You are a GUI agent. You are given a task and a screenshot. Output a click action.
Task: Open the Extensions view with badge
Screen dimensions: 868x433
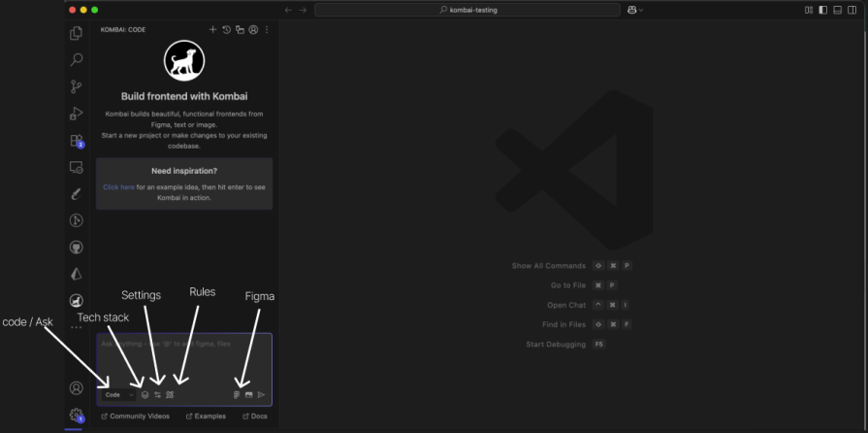pos(77,141)
